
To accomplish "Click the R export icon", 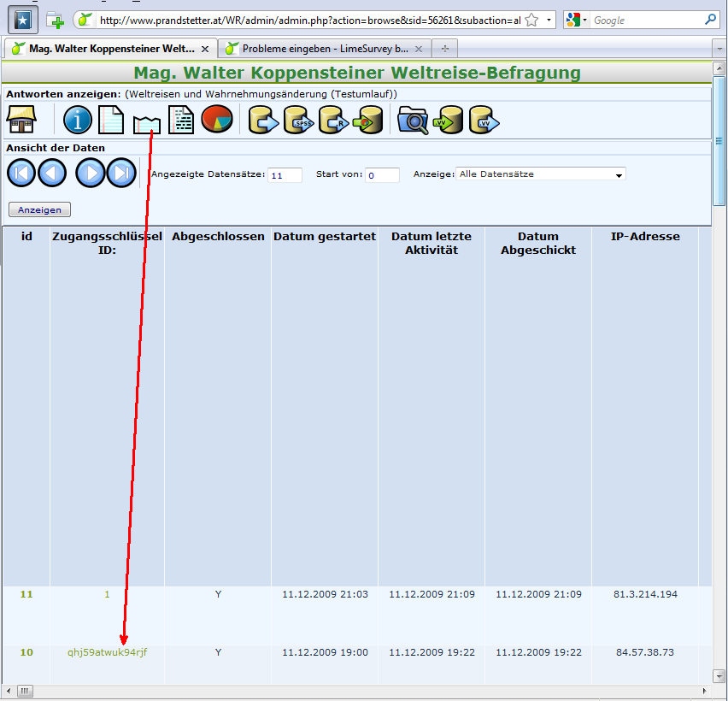I will 333,121.
